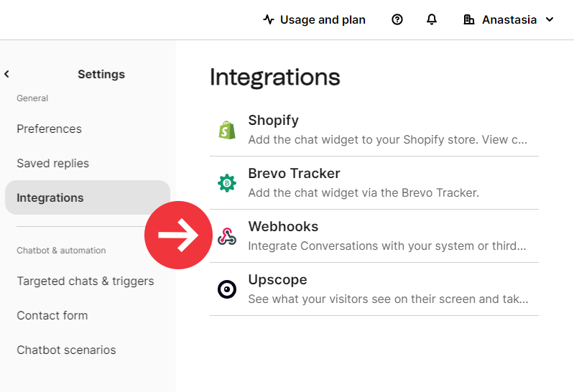Expand the Anastasia account dropdown arrow
Screen dimensions: 574x392
(550, 19)
